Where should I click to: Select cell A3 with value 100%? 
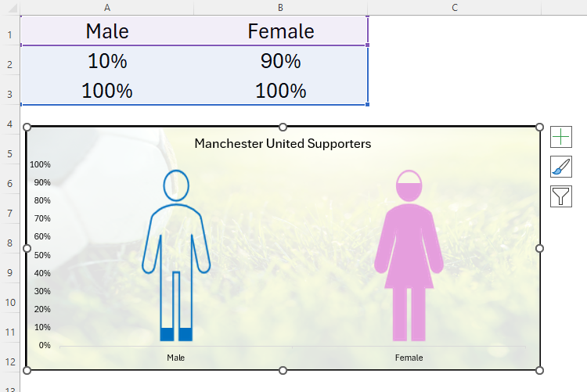(x=107, y=90)
